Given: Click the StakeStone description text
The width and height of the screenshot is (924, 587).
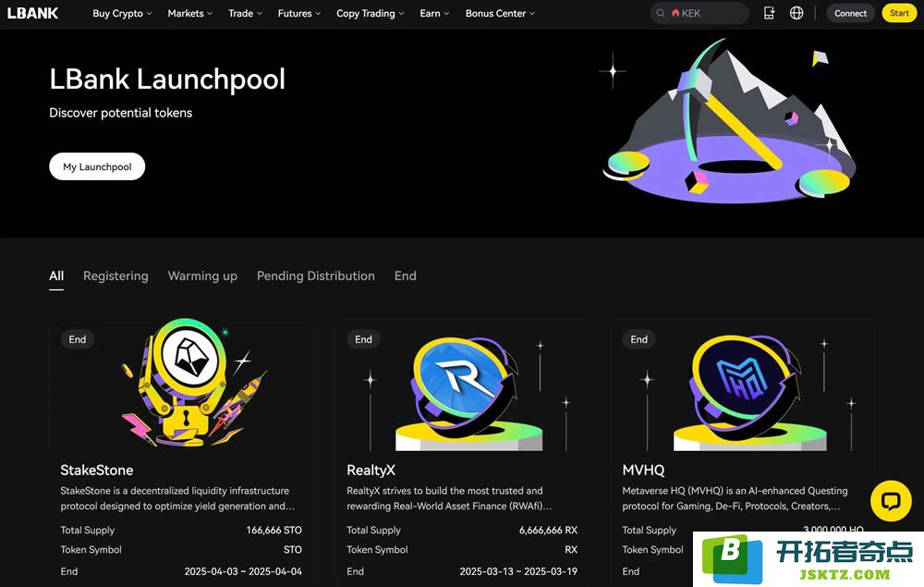Looking at the screenshot, I should (x=177, y=498).
